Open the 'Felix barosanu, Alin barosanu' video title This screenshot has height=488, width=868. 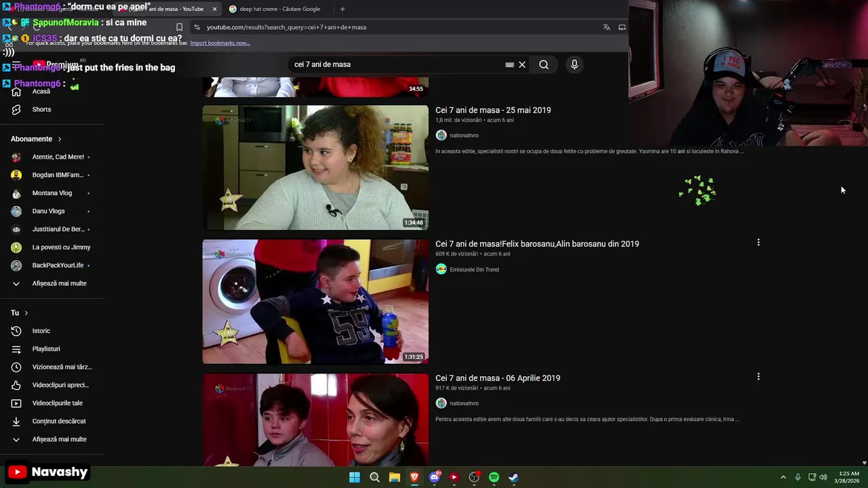537,244
